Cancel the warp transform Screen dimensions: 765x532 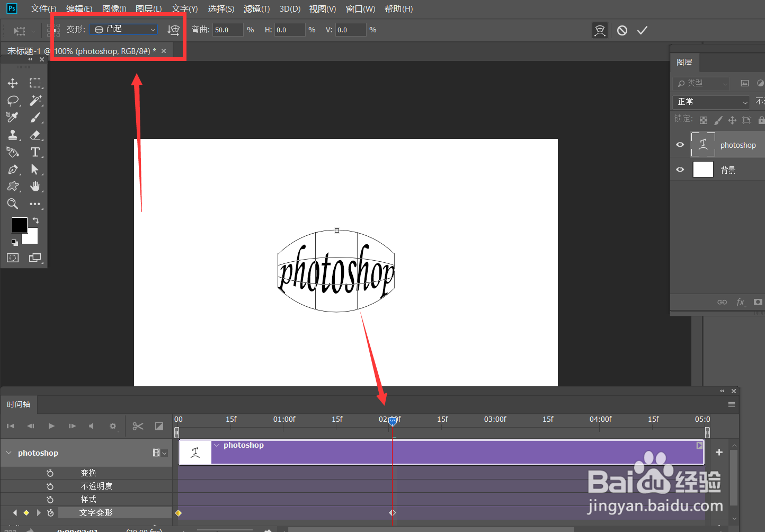point(622,30)
